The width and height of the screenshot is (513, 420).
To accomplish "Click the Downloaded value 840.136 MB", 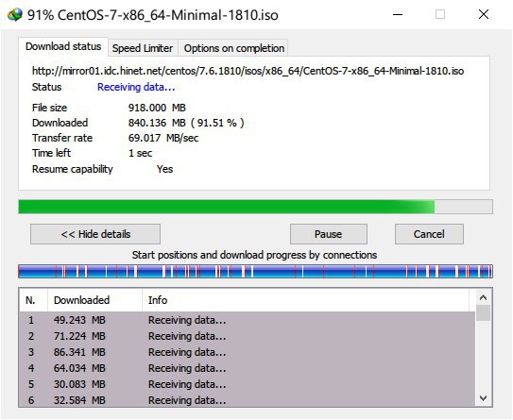I will point(186,123).
